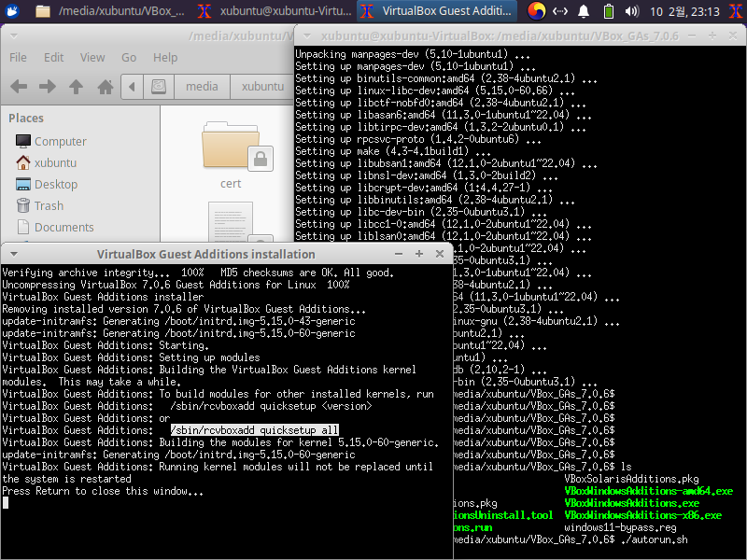Click the VBoxSolarisAdditions.pkg entry in terminal

[x=631, y=479]
